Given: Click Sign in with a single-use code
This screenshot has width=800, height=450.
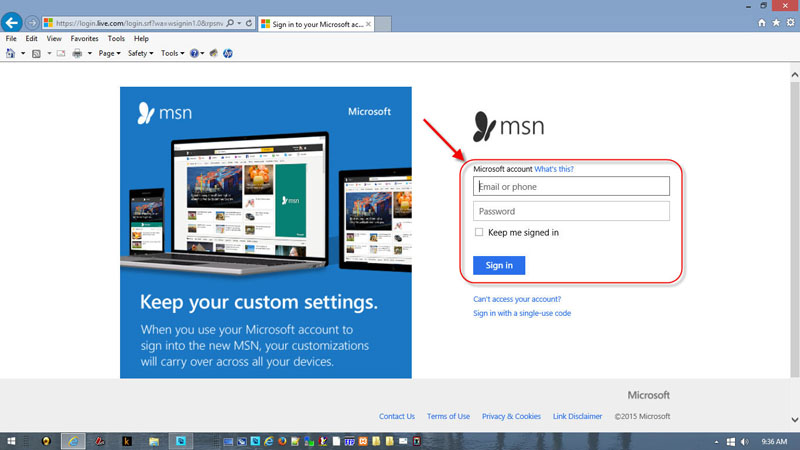Looking at the screenshot, I should [522, 313].
